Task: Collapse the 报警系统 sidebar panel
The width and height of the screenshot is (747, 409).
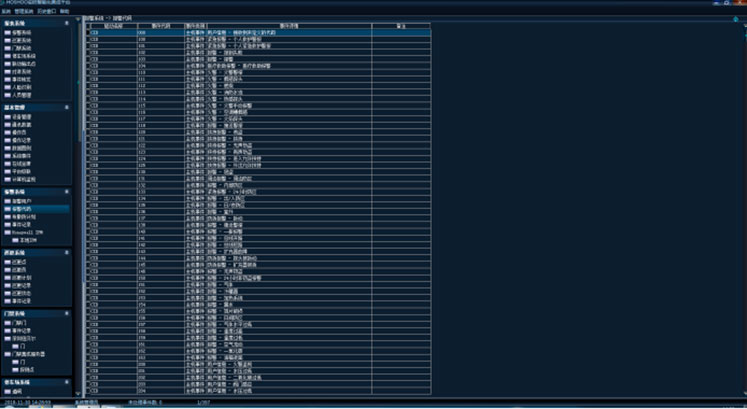Action: coord(66,191)
